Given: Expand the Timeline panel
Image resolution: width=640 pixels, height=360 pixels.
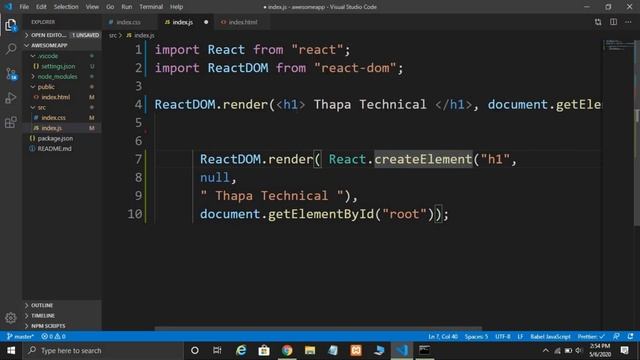Looking at the screenshot, I should (62, 316).
